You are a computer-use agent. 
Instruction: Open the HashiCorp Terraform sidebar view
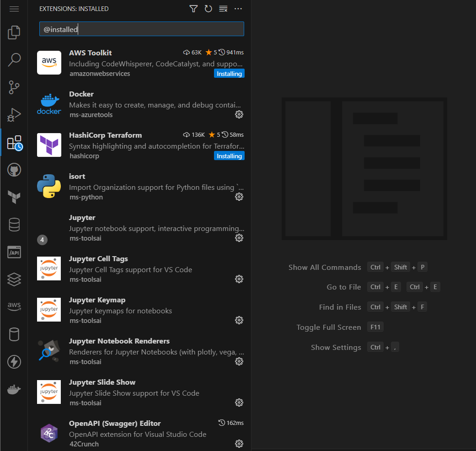click(14, 197)
